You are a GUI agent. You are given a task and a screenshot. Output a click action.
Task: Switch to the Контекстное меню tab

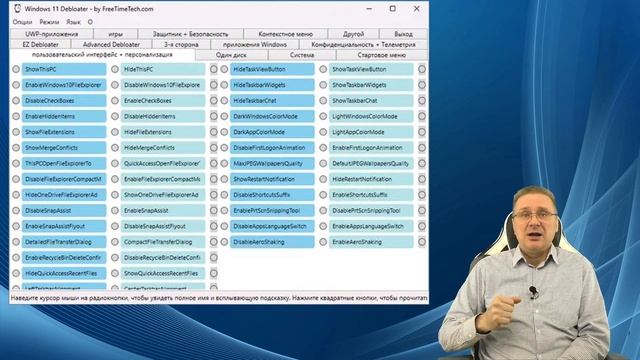(x=286, y=34)
